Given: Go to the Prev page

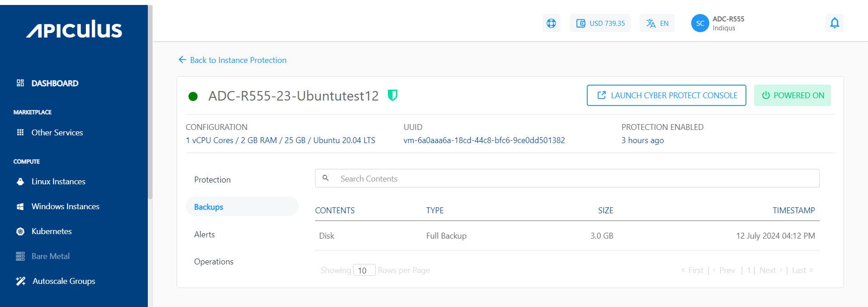Looking at the screenshot, I should [x=724, y=270].
